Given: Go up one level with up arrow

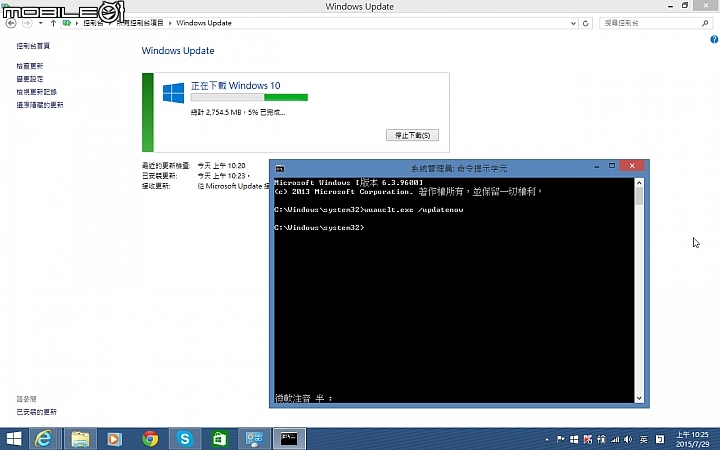Looking at the screenshot, I should [53, 23].
